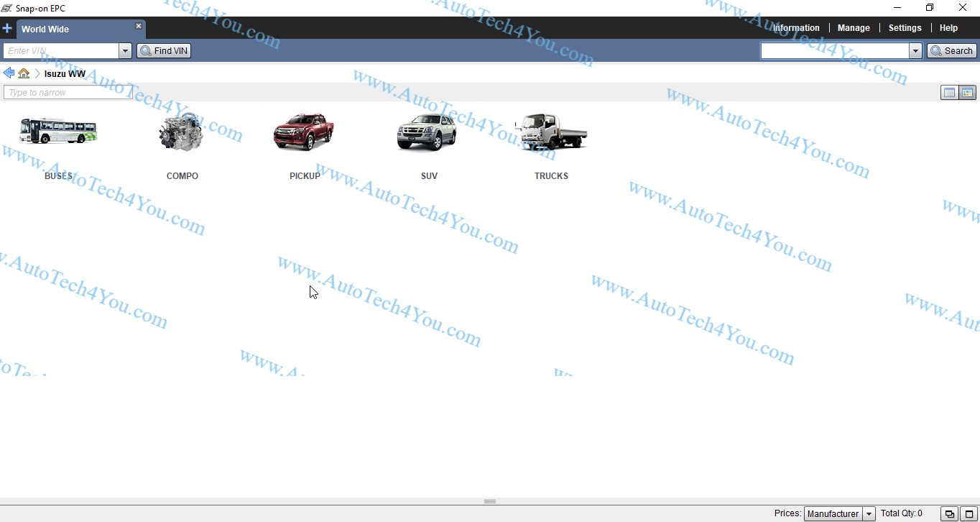Viewport: 980px width, 522px height.
Task: Close the World Wide tab
Action: click(x=139, y=26)
